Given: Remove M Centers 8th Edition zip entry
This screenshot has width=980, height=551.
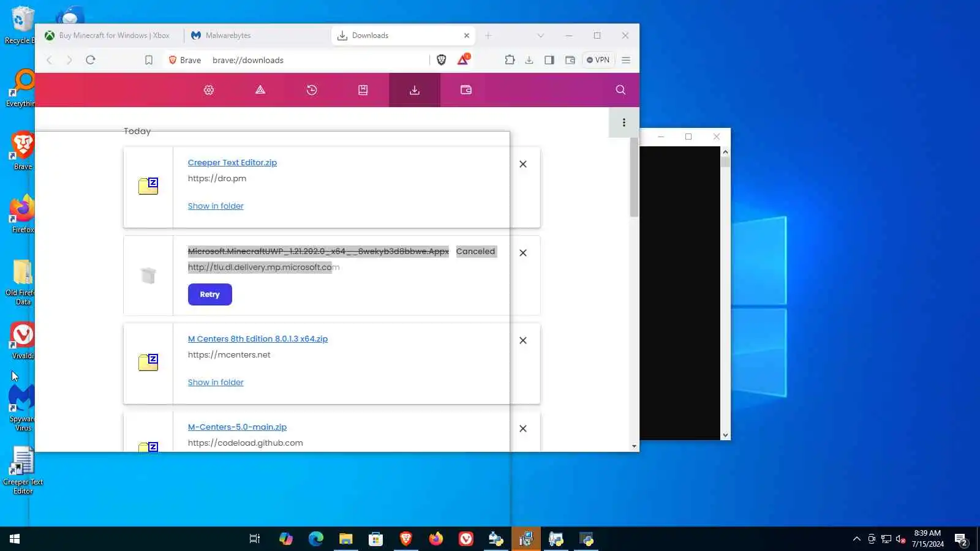Looking at the screenshot, I should [523, 340].
